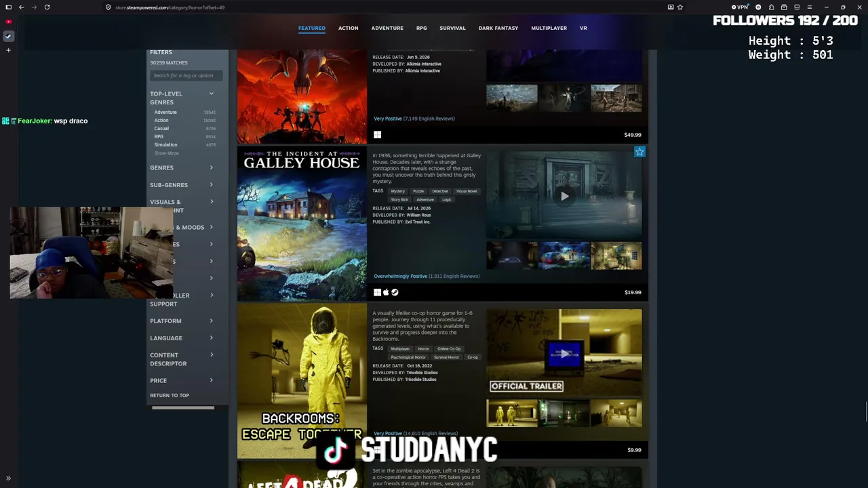Open the VPN button in browser toolbar
Screen dimensions: 868x488
[739, 7]
